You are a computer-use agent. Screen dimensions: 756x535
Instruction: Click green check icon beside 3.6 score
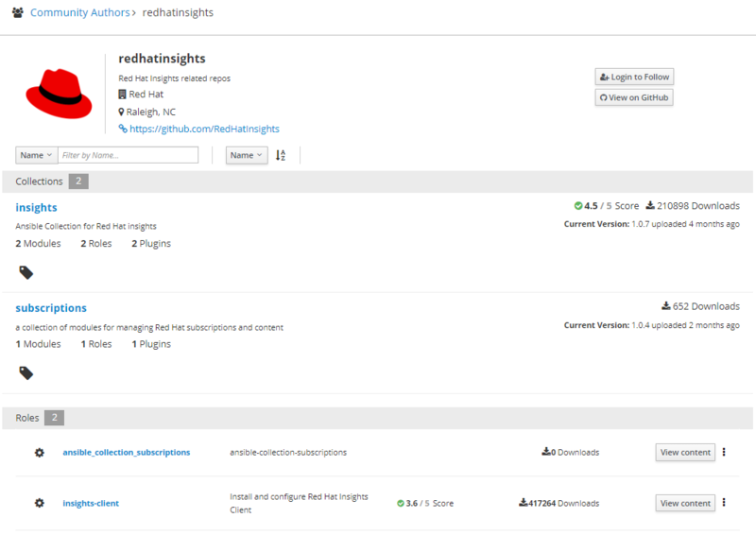click(401, 504)
